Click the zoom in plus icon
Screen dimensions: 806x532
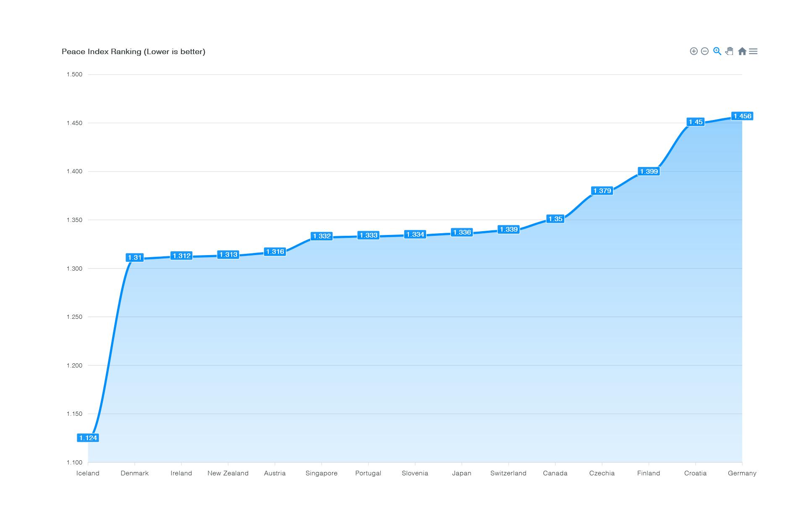point(693,51)
